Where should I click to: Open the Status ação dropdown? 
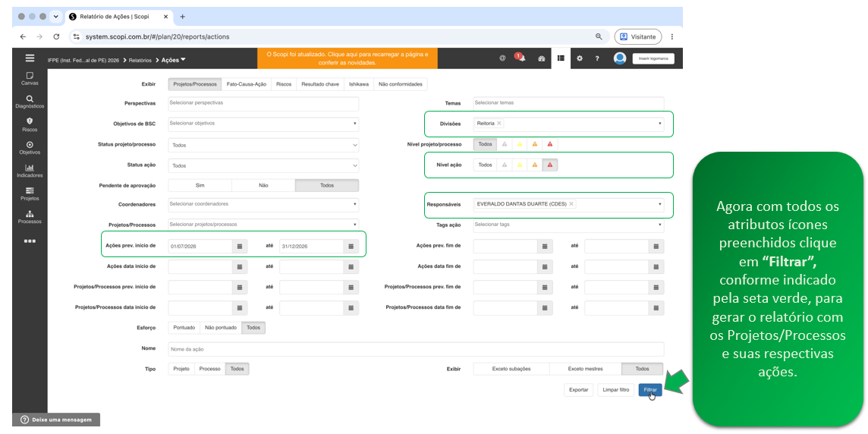pos(263,165)
